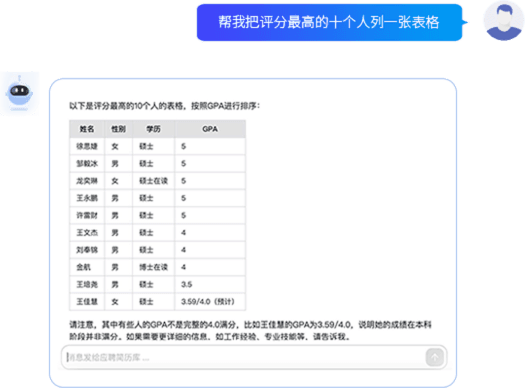Click the send arrow button
The width and height of the screenshot is (525, 388).
click(x=435, y=357)
